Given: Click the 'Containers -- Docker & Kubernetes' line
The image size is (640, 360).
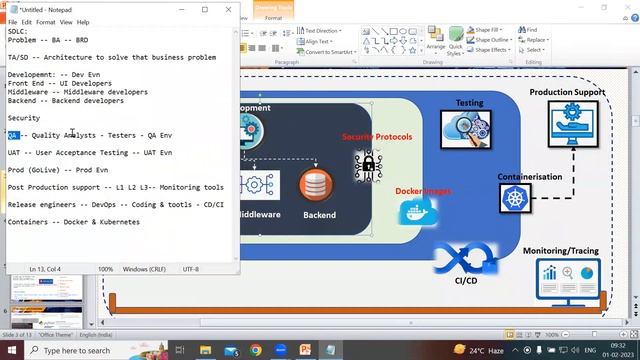Looking at the screenshot, I should tap(73, 222).
